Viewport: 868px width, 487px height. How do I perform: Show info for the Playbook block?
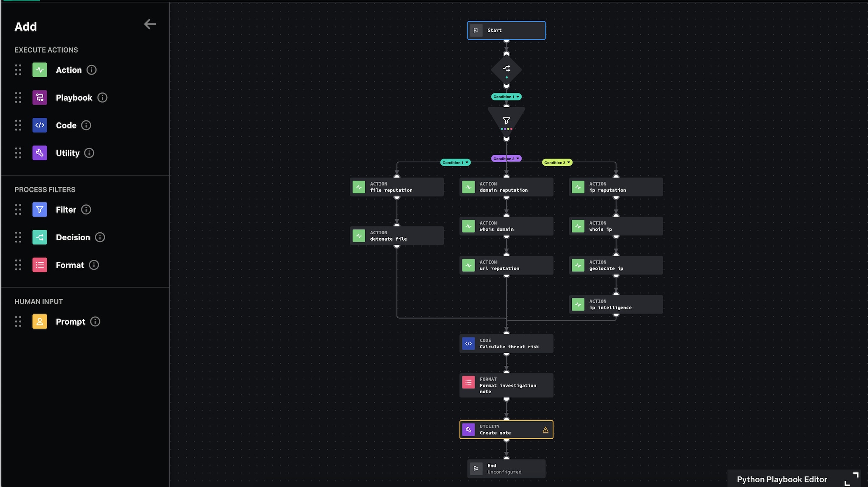point(102,97)
